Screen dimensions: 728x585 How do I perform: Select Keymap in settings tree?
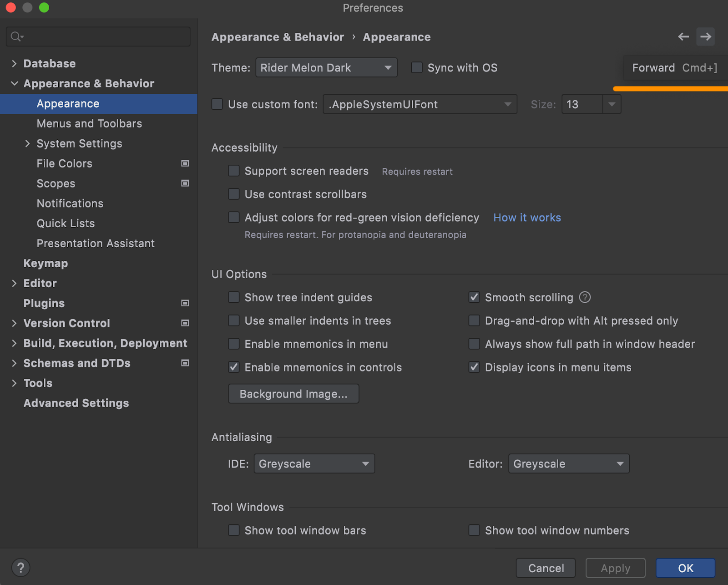click(45, 263)
